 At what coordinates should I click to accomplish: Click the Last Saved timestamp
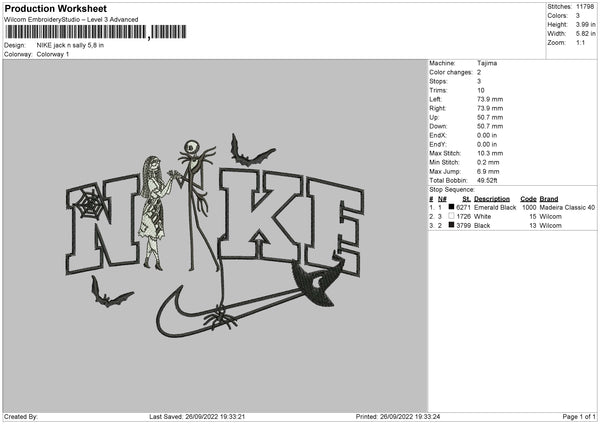197,416
